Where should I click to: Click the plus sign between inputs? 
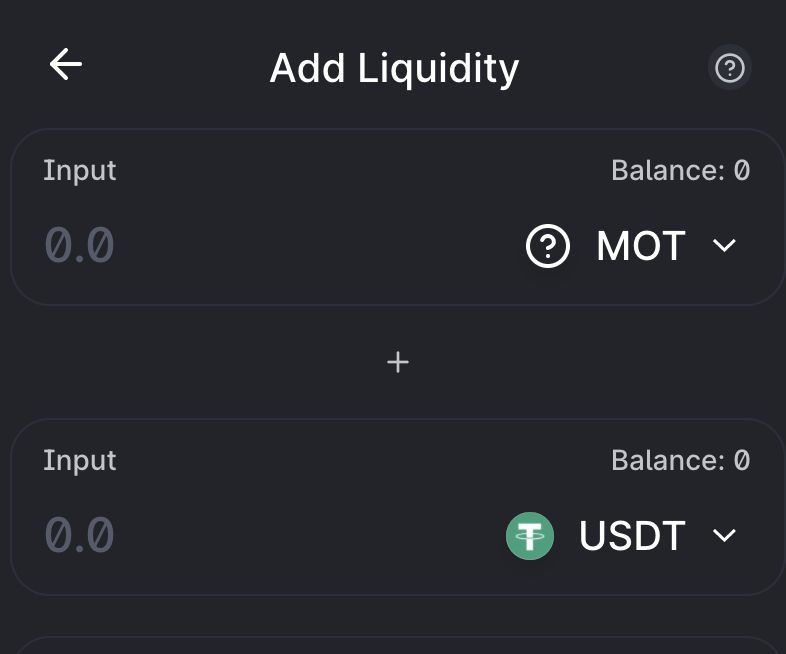point(398,362)
